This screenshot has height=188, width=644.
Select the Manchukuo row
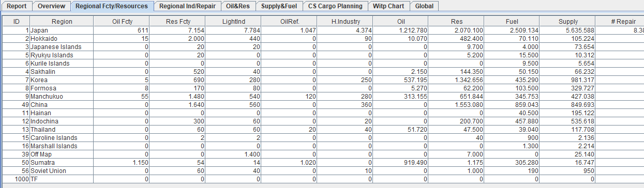323,97
